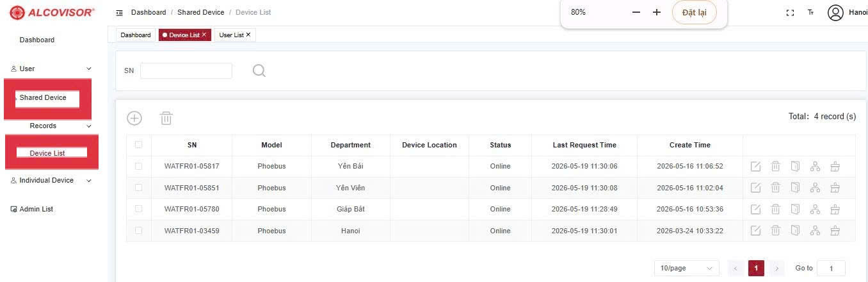Click the previous page arrow
Viewport: 868px width, 282px height.
coord(736,269)
